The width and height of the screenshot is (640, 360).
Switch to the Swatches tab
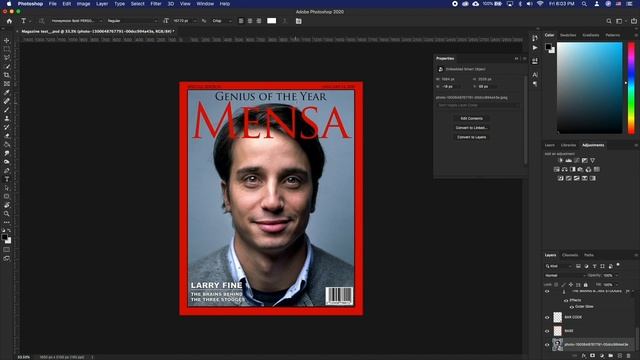point(568,36)
